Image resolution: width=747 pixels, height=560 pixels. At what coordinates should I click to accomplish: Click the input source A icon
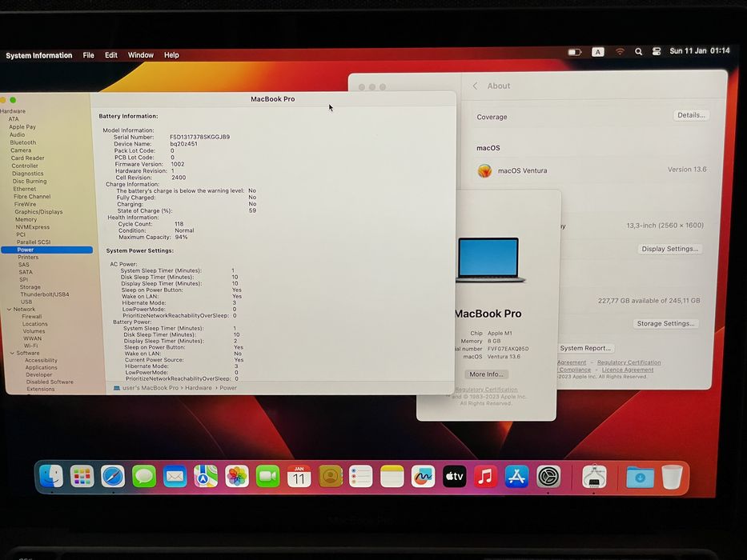[x=598, y=52]
